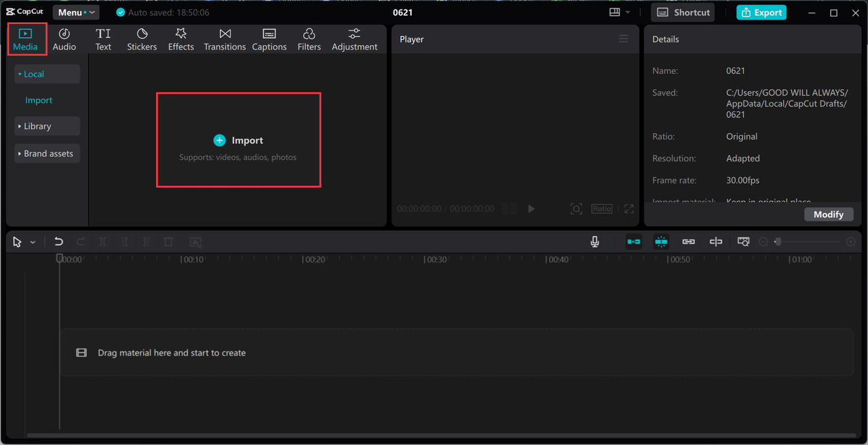Click the 00:30 mark on ruler
The width and height of the screenshot is (868, 445).
click(x=435, y=259)
